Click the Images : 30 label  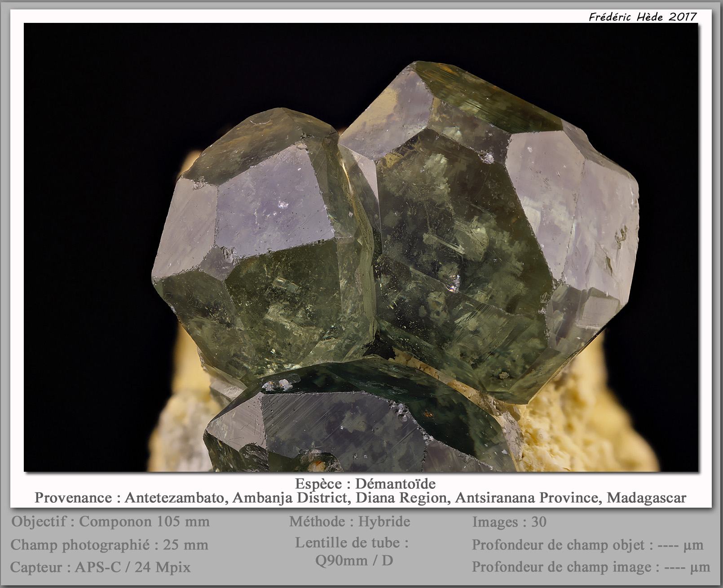click(509, 522)
